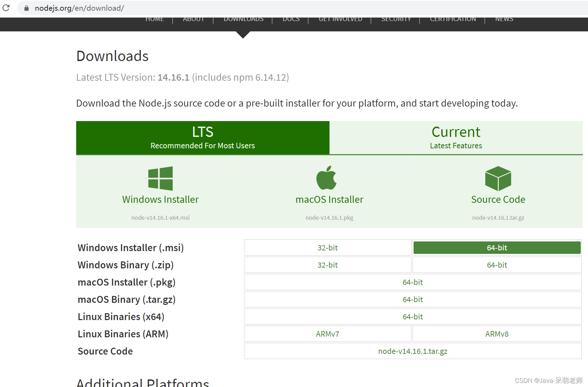Viewport: 588px width, 387px height.
Task: Click the padlock site info icon
Action: tap(27, 8)
